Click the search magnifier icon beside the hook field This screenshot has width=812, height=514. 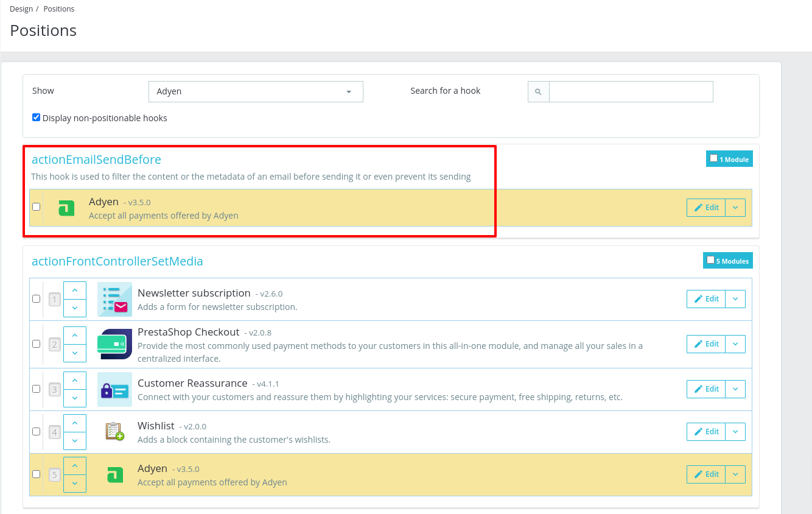(538, 91)
